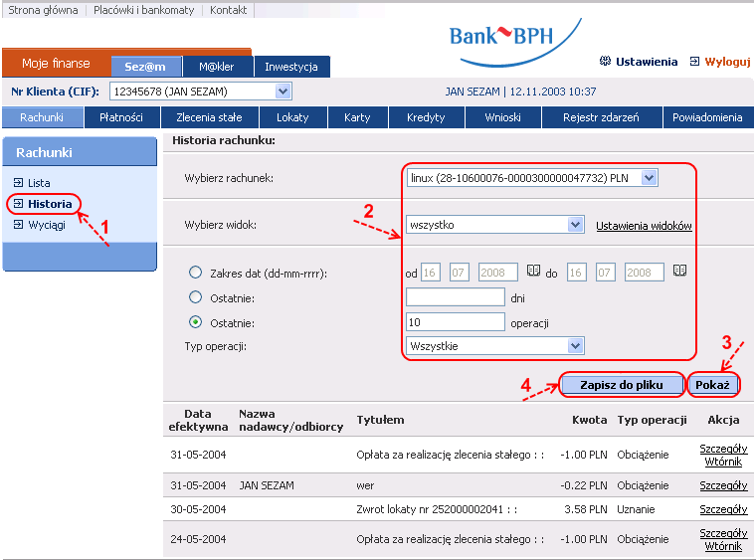The image size is (756, 560).
Task: Open Lista in the Rachunki sidebar
Action: tap(39, 183)
